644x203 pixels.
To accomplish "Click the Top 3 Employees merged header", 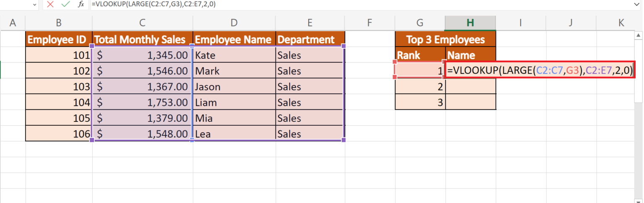I will pyautogui.click(x=445, y=40).
